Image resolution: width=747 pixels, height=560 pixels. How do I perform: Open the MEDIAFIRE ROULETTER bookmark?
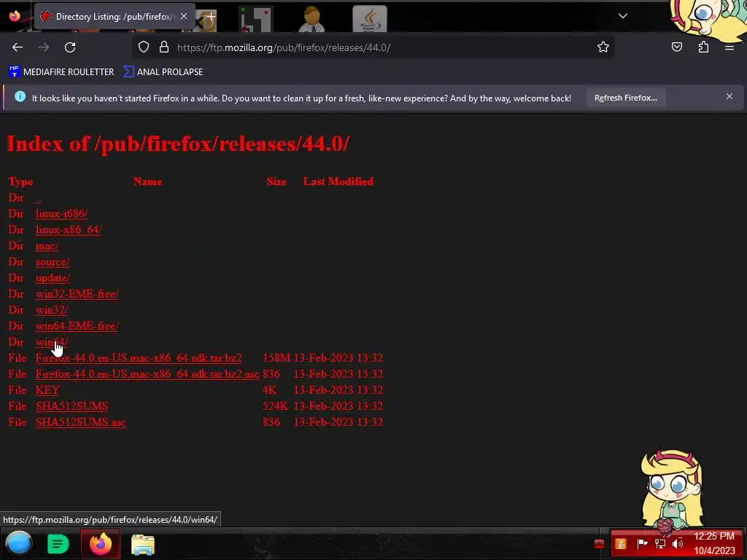[61, 72]
